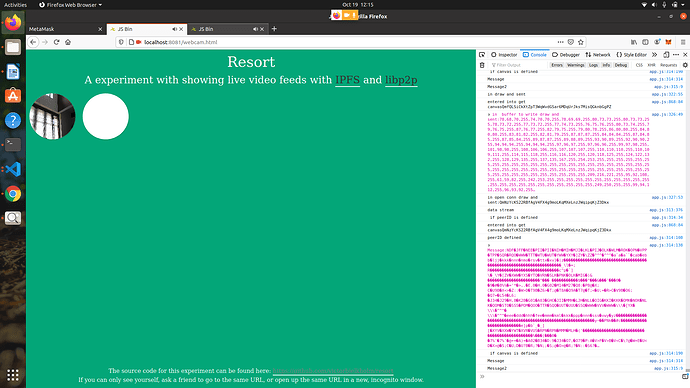The height and width of the screenshot is (388, 690).
Task: Open a new browser tab
Action: click(x=274, y=29)
